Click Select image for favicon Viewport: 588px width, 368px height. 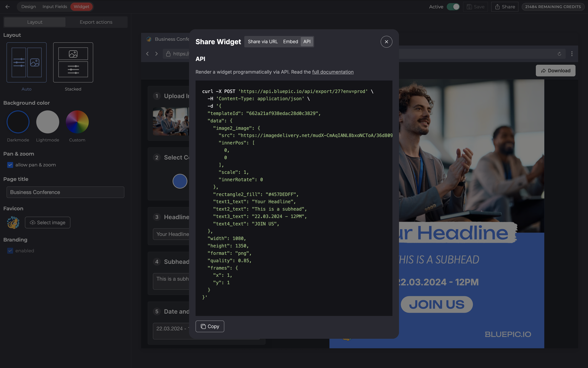(x=48, y=223)
